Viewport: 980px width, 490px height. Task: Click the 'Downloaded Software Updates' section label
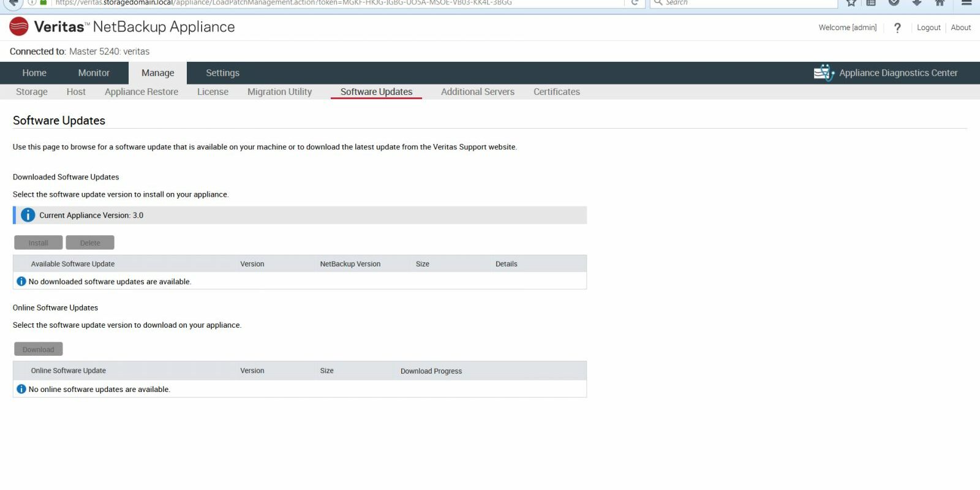(x=66, y=177)
